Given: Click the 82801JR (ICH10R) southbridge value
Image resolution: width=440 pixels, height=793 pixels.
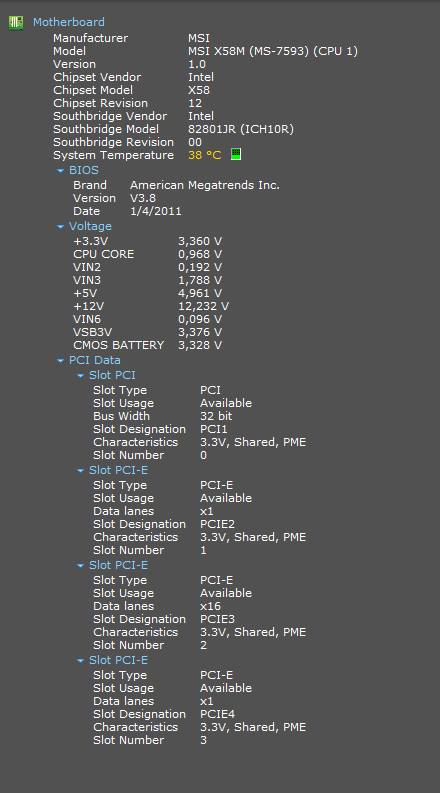Looking at the screenshot, I should click(x=241, y=129).
